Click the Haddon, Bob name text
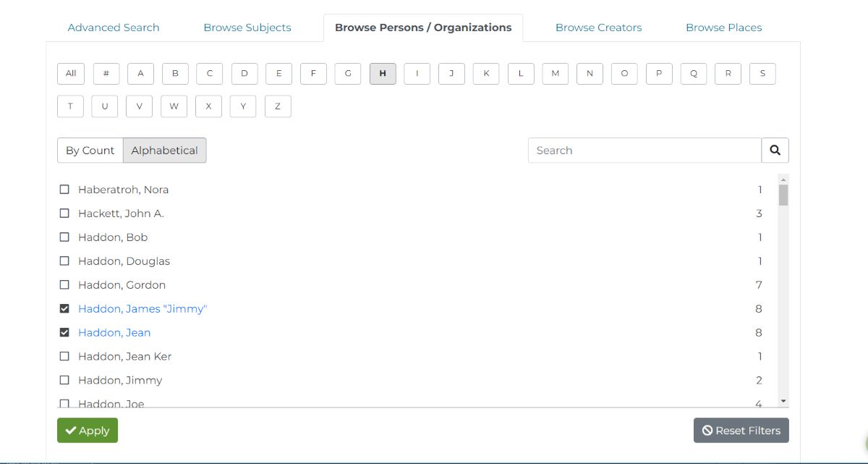Screen dimensions: 868x464 [113, 237]
